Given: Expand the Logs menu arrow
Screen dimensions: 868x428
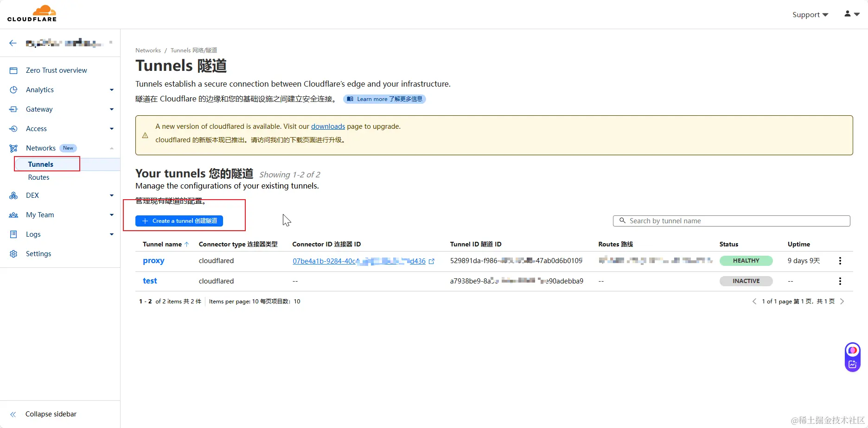Looking at the screenshot, I should (x=112, y=234).
